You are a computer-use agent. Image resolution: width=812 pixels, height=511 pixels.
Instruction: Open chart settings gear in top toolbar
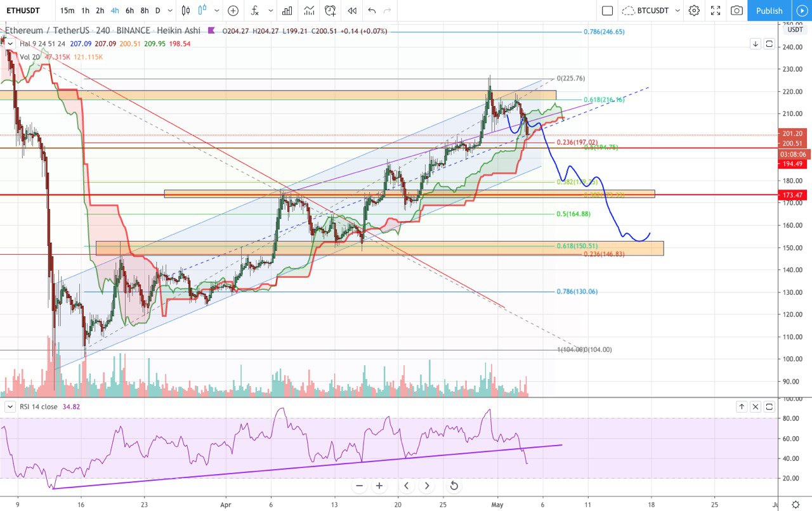[694, 10]
